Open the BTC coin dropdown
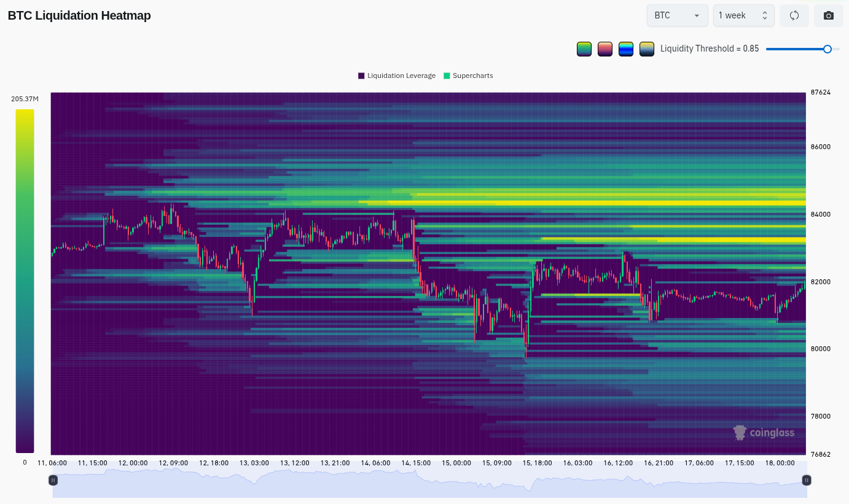 pos(678,15)
